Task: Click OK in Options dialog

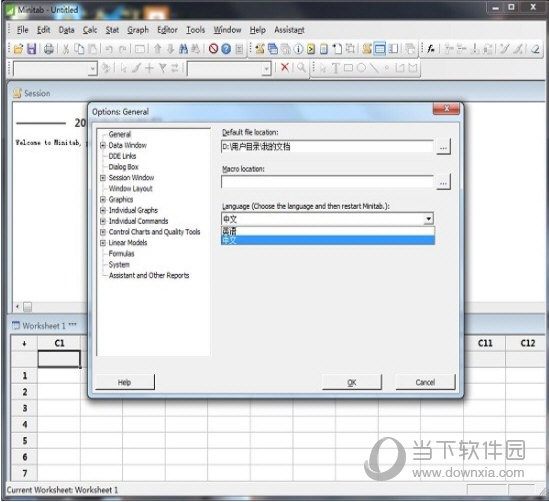Action: [x=352, y=382]
